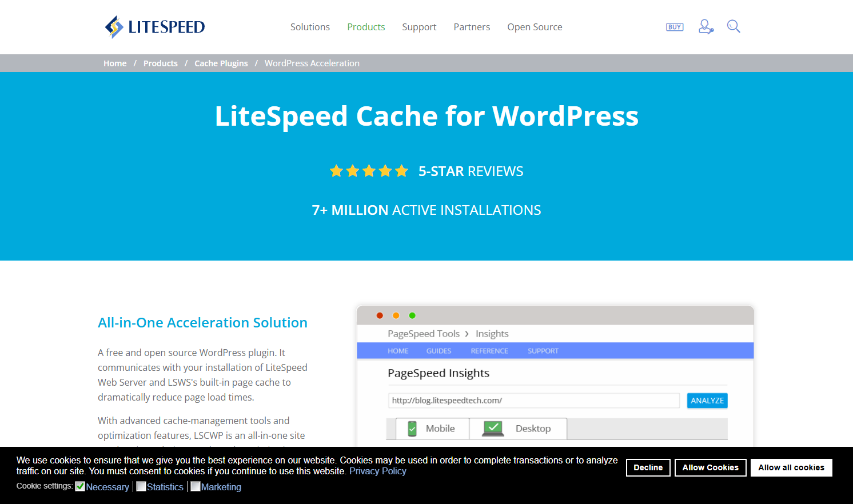Screen dimensions: 853x504
Task: Go to Cache Plugins breadcrumb
Action: 221,63
